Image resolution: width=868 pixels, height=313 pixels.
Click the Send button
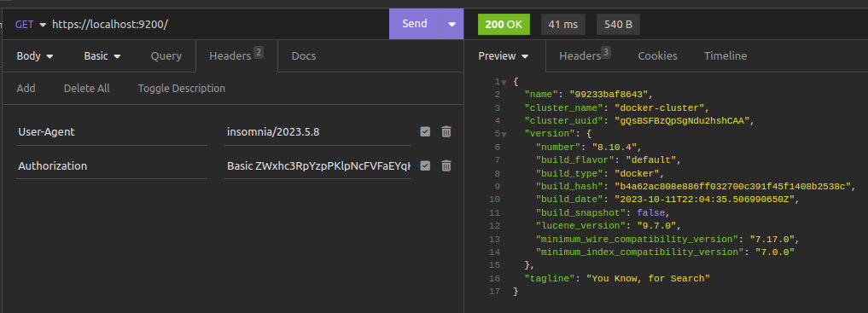click(x=415, y=24)
